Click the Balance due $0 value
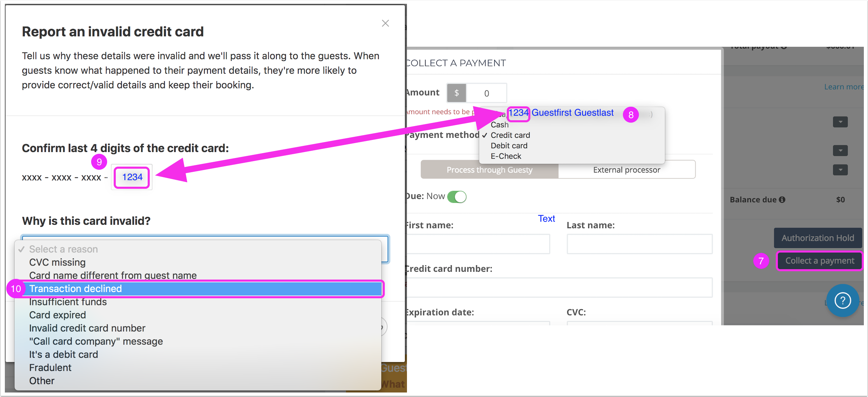This screenshot has height=397, width=868. (x=840, y=200)
